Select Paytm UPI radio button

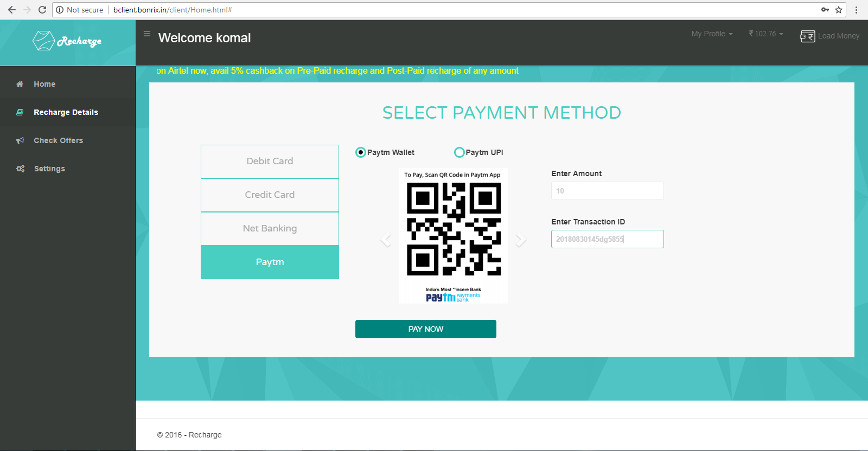click(459, 152)
